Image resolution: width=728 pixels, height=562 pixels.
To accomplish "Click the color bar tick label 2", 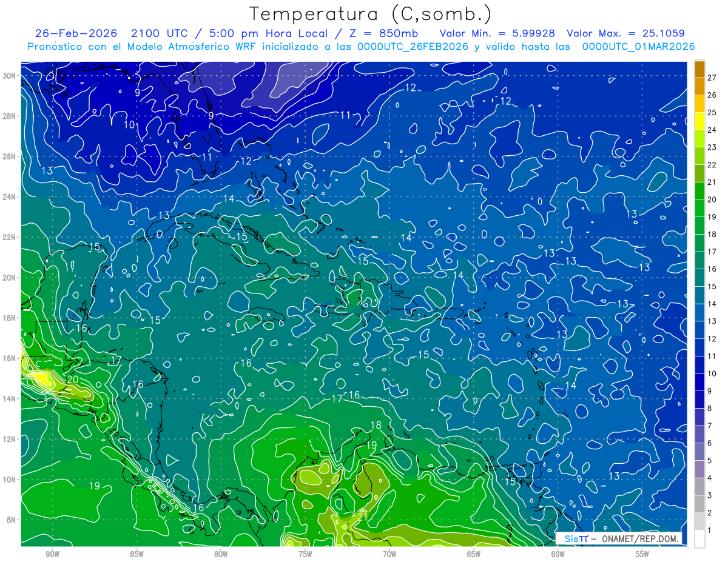I will pos(710,513).
